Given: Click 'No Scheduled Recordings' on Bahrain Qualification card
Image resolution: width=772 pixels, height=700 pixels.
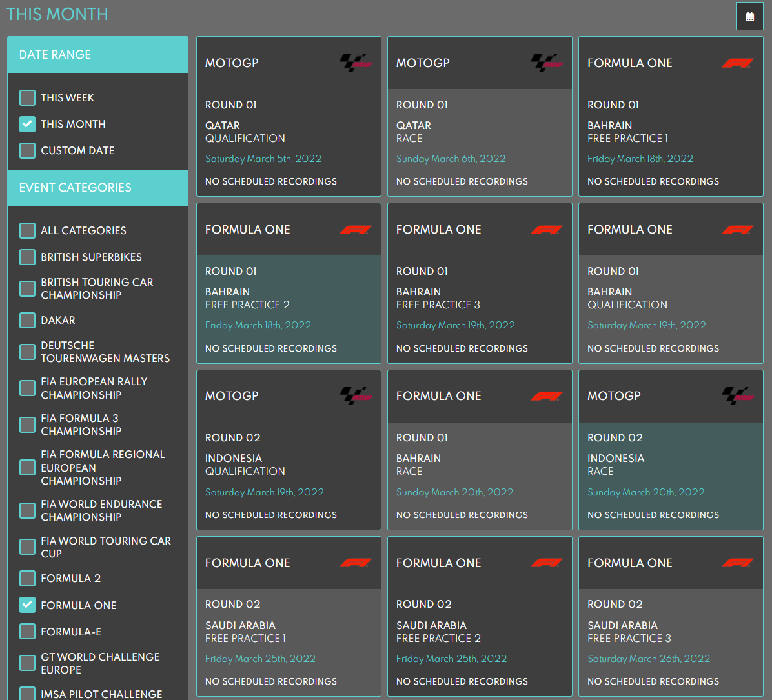Looking at the screenshot, I should coord(653,348).
